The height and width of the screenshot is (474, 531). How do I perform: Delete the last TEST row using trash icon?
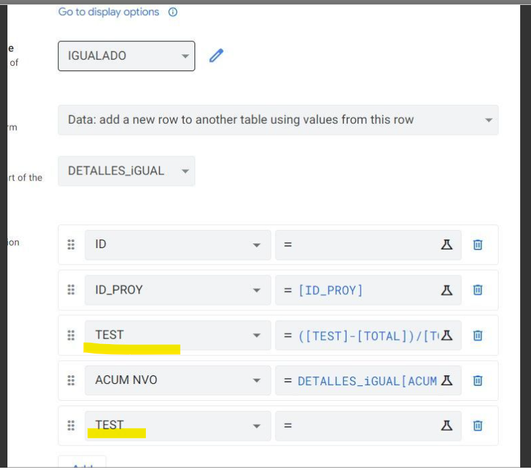pos(477,426)
